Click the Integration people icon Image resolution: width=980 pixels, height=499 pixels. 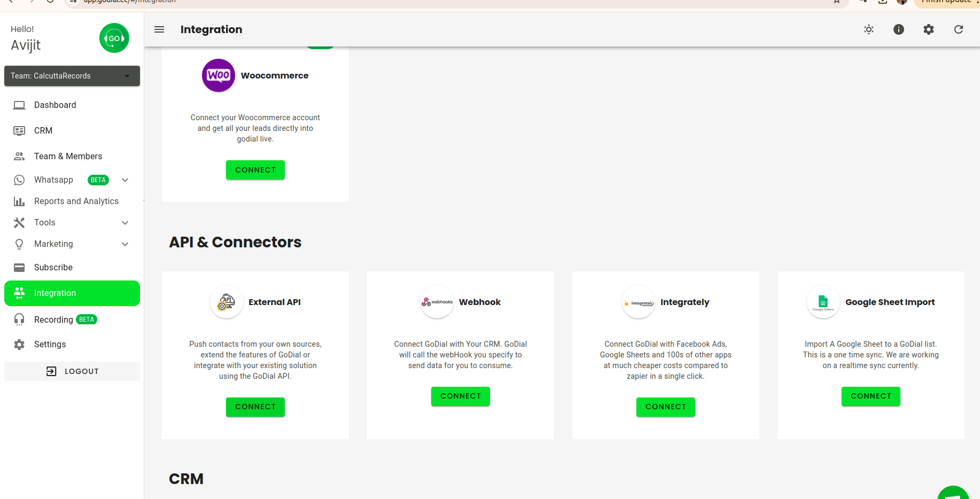(19, 293)
